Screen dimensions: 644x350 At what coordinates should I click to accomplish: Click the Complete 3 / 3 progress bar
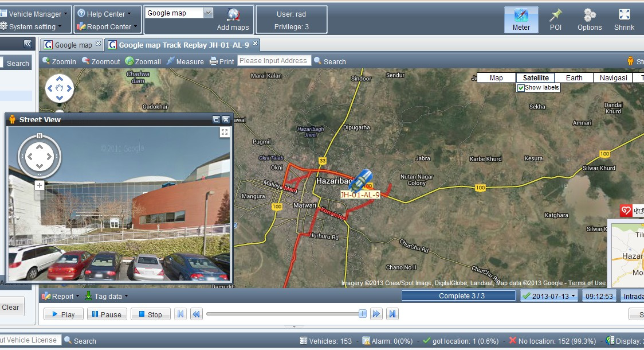tap(458, 295)
